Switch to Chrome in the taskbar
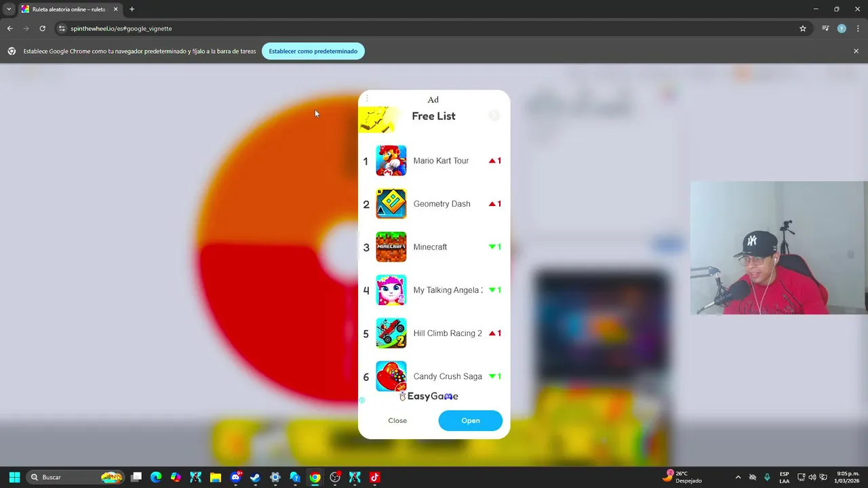Viewport: 868px width, 488px height. coord(315,477)
